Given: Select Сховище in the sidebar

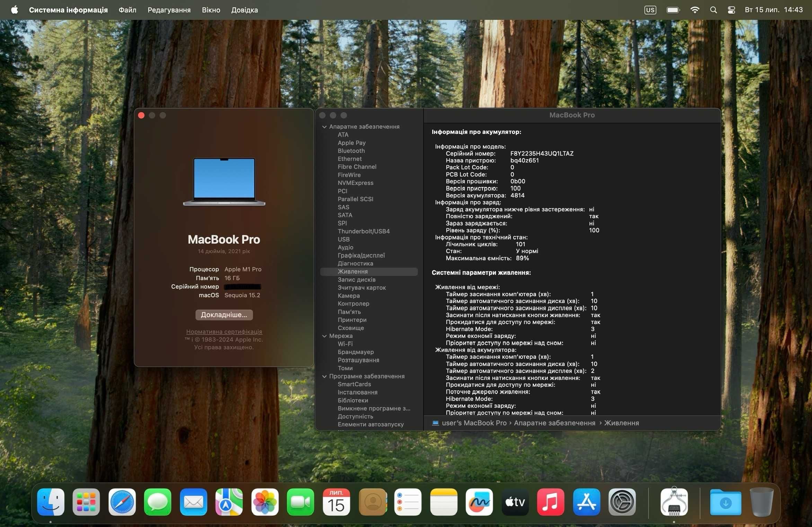Looking at the screenshot, I should click(x=351, y=328).
